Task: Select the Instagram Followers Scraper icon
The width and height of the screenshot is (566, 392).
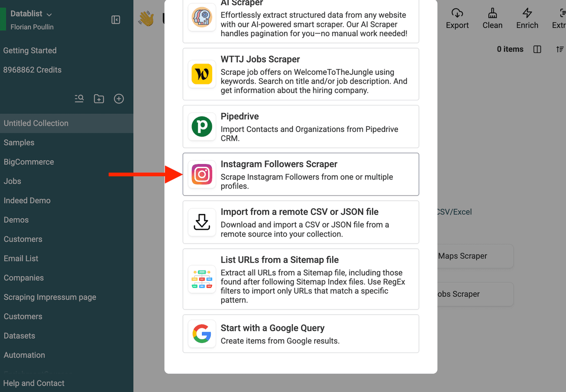Action: point(202,174)
